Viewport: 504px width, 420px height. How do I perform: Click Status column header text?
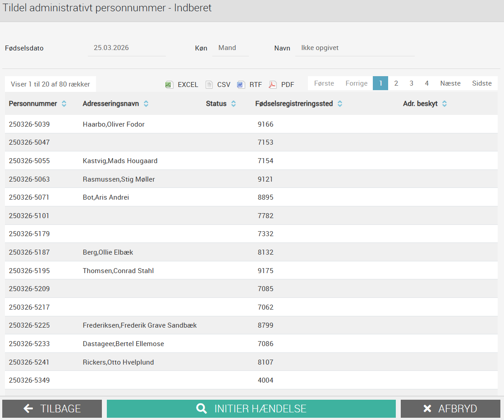(x=216, y=104)
